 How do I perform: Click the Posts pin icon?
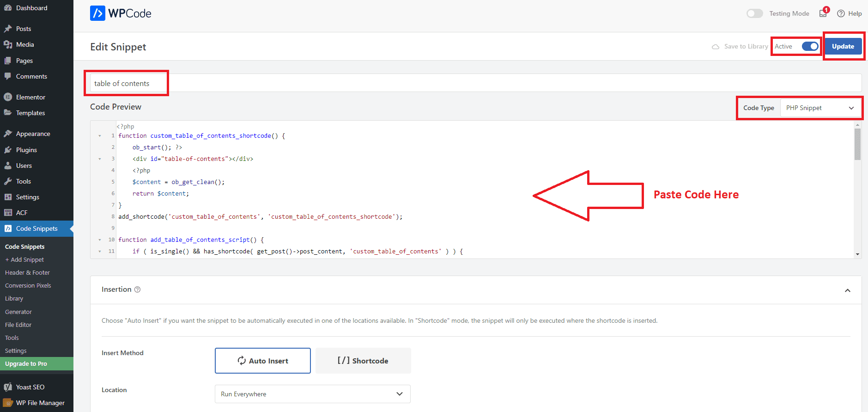coord(8,29)
